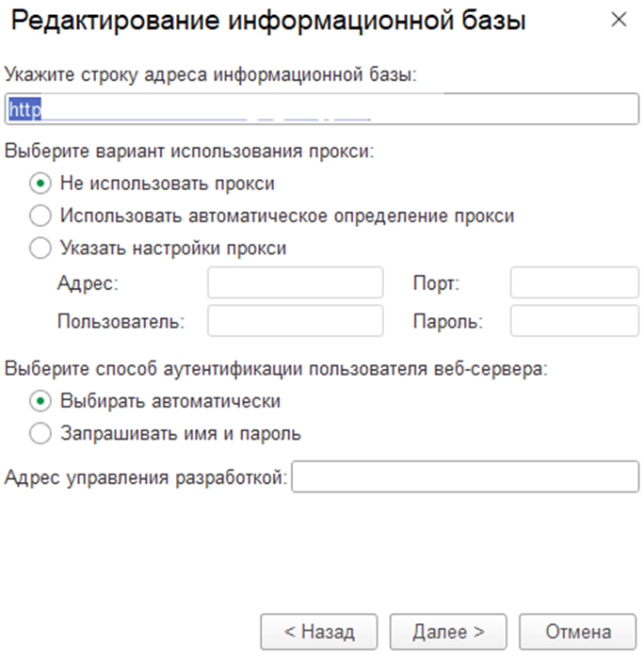Viewport: 644px width, 659px height.
Task: Close the infobase editing dialog
Action: pos(619,20)
